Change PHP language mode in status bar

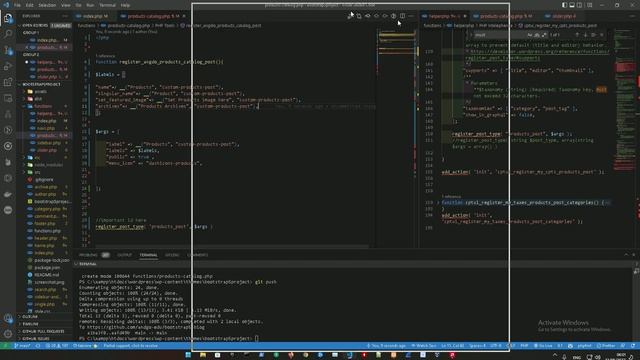click(x=524, y=346)
